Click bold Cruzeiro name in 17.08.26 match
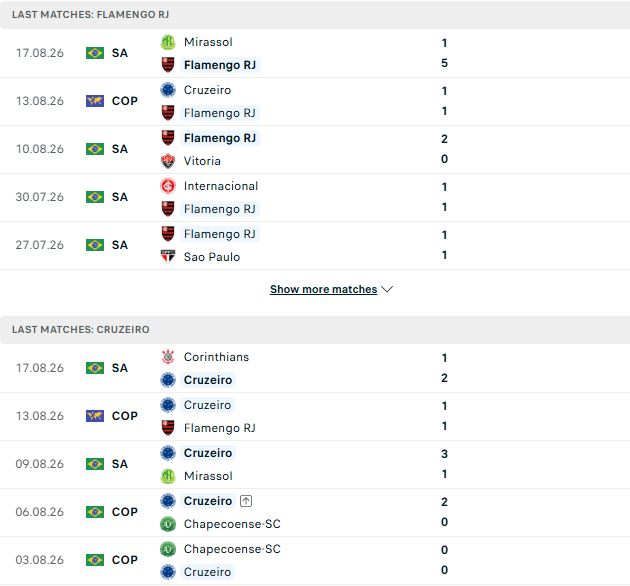Viewport: 630px width, 586px height. coord(208,380)
